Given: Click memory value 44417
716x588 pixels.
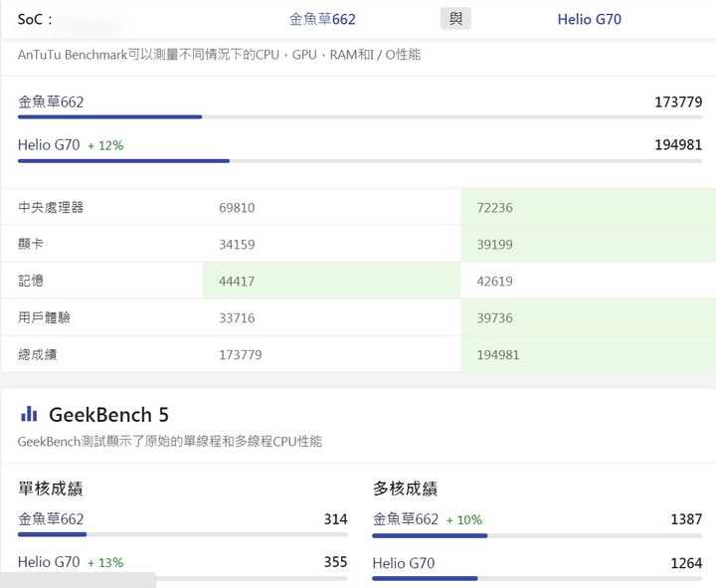Looking at the screenshot, I should point(237,281).
